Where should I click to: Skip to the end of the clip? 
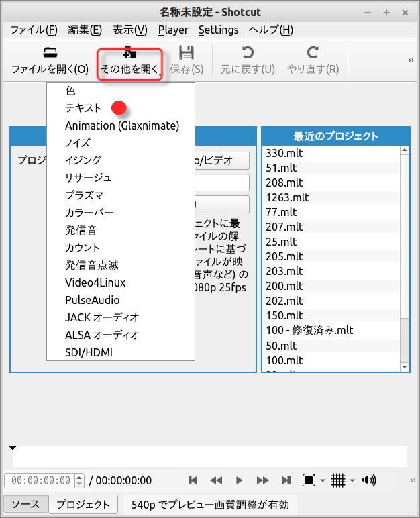click(286, 480)
